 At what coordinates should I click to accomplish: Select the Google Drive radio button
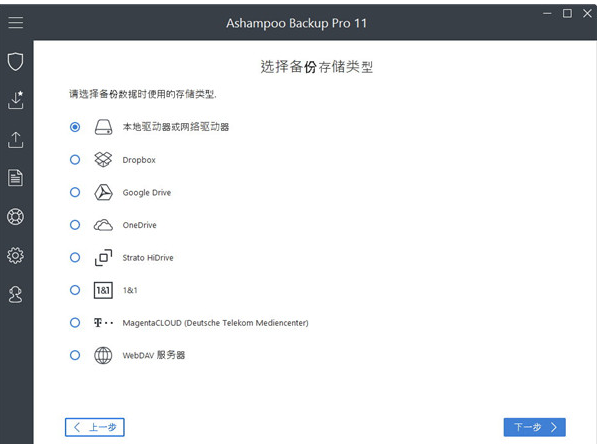coord(75,192)
